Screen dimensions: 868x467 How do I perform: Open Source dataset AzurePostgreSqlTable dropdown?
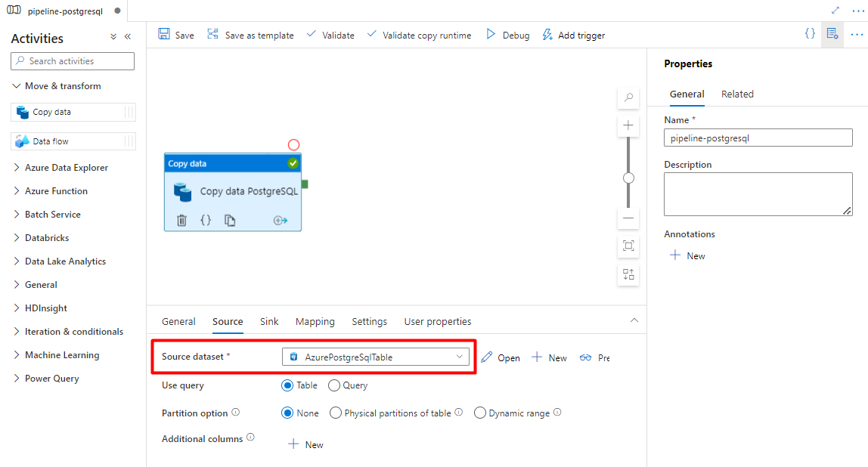tap(376, 357)
